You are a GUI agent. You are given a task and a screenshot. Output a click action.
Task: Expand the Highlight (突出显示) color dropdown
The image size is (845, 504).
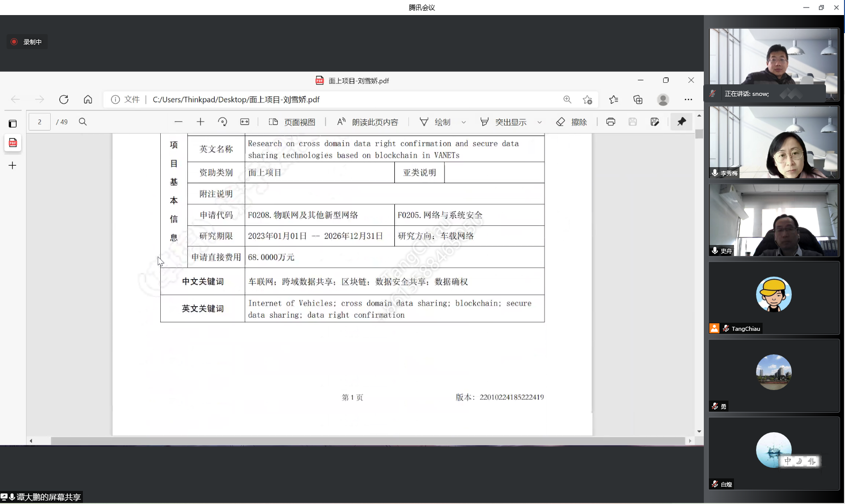[540, 122]
